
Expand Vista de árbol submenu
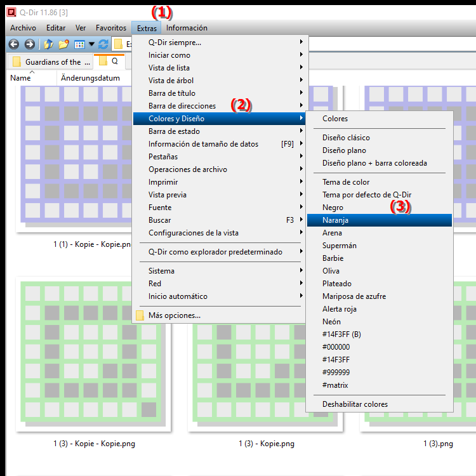click(219, 81)
